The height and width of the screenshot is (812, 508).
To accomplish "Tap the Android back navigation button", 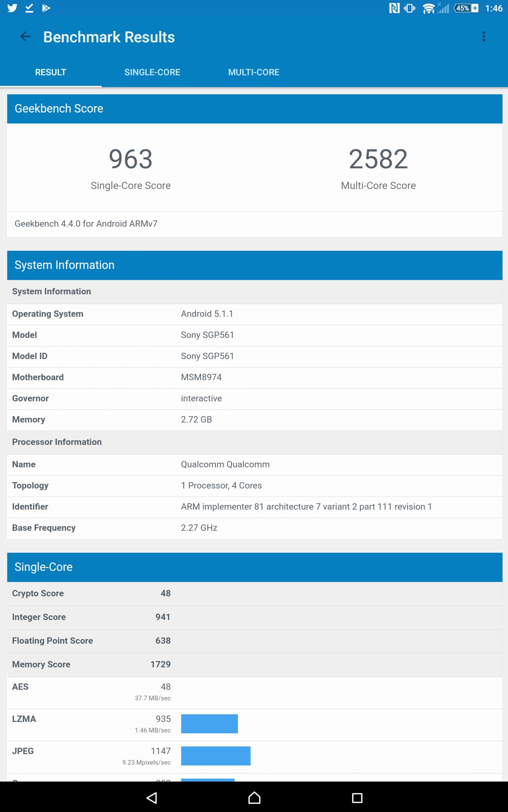I will coord(152,798).
